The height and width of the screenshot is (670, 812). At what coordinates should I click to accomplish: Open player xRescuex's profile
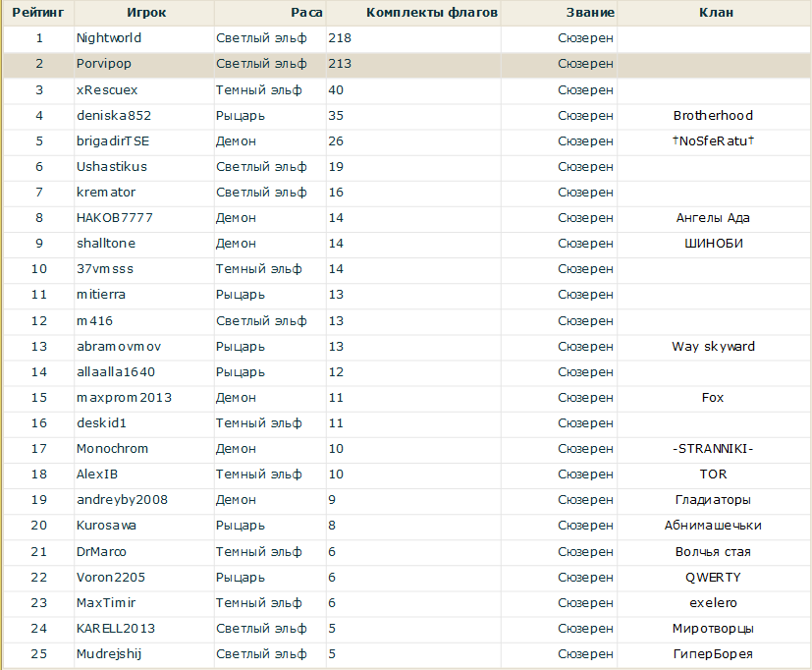(107, 89)
